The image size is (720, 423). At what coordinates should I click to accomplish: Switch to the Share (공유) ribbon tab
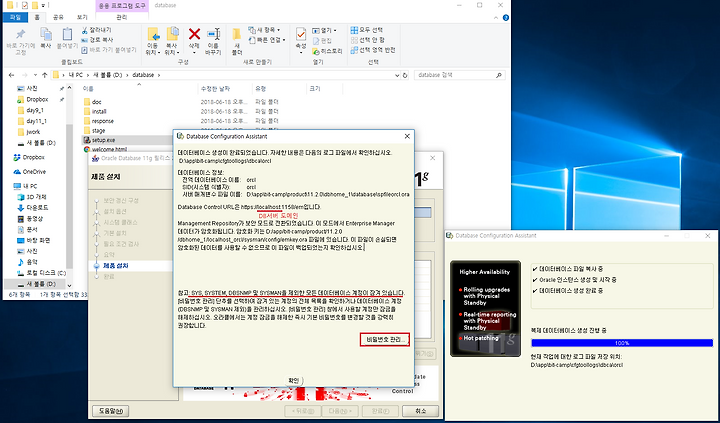click(58, 17)
